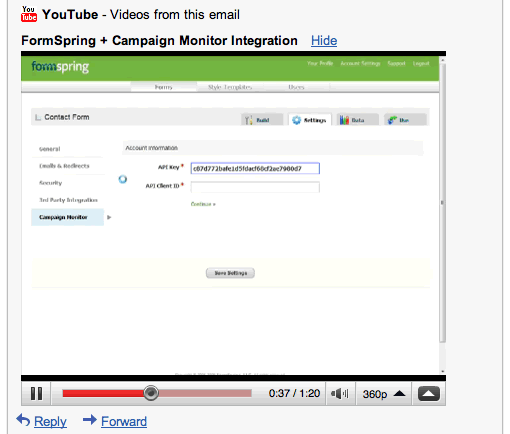Hide the embedded YouTube video
Viewport: 510px width, 434px height.
pyautogui.click(x=324, y=41)
